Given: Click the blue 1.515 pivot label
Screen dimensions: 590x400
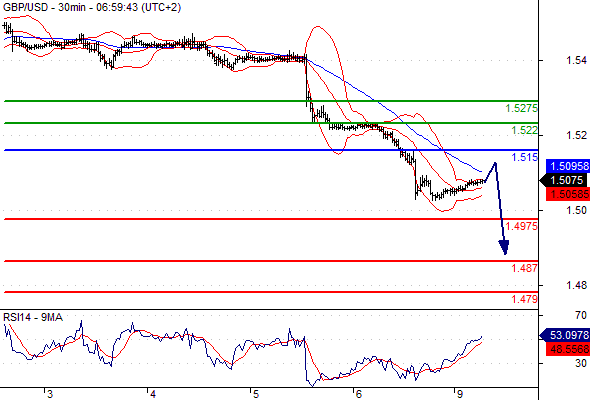Looking at the screenshot, I should 524,157.
